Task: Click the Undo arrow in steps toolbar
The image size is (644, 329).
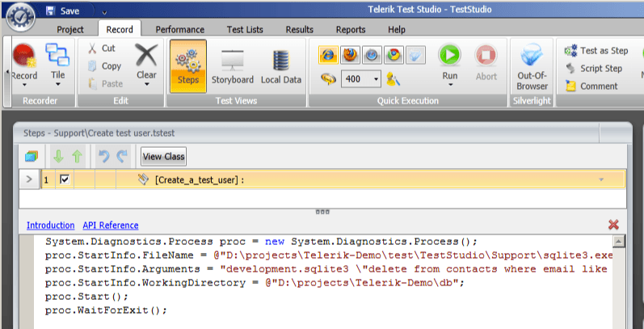Action: [x=104, y=157]
